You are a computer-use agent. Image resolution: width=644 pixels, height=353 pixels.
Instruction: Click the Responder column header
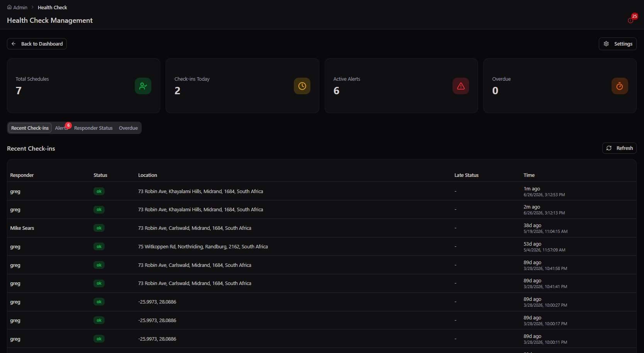pyautogui.click(x=22, y=175)
